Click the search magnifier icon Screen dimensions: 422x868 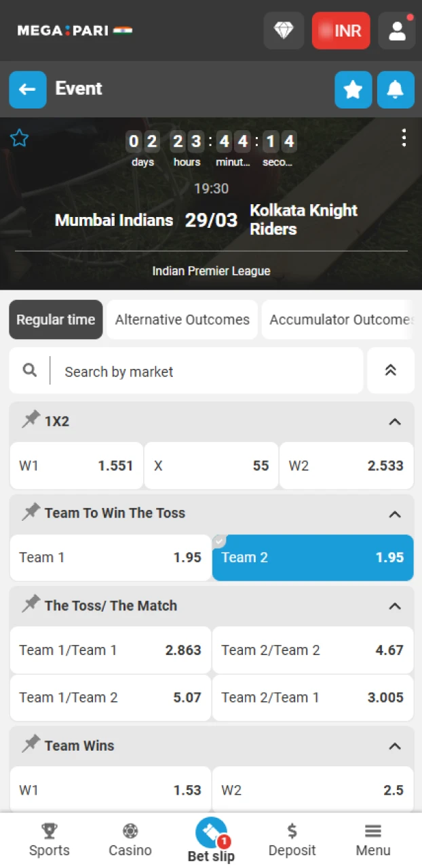pyautogui.click(x=29, y=370)
